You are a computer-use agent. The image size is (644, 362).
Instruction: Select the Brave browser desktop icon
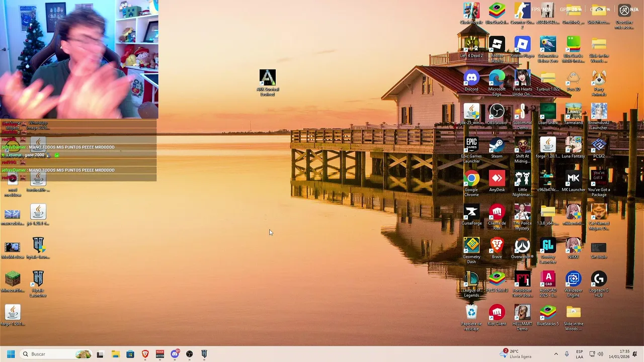pyautogui.click(x=497, y=249)
